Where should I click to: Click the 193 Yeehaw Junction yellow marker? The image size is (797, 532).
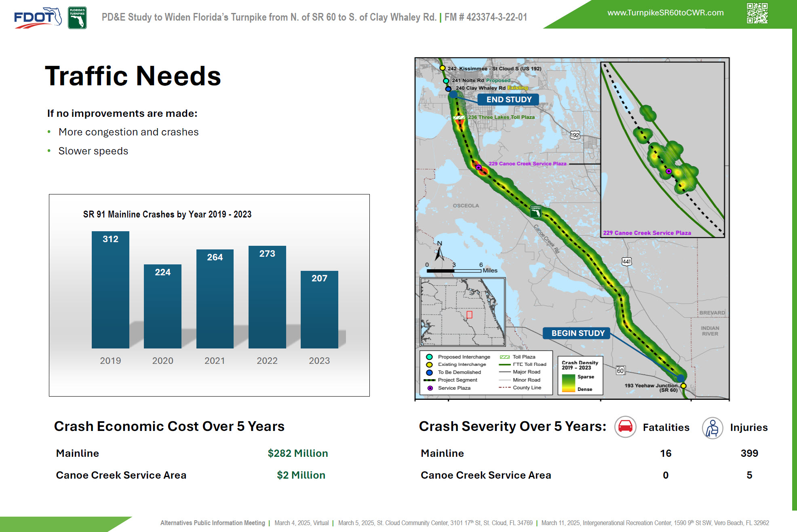(683, 386)
